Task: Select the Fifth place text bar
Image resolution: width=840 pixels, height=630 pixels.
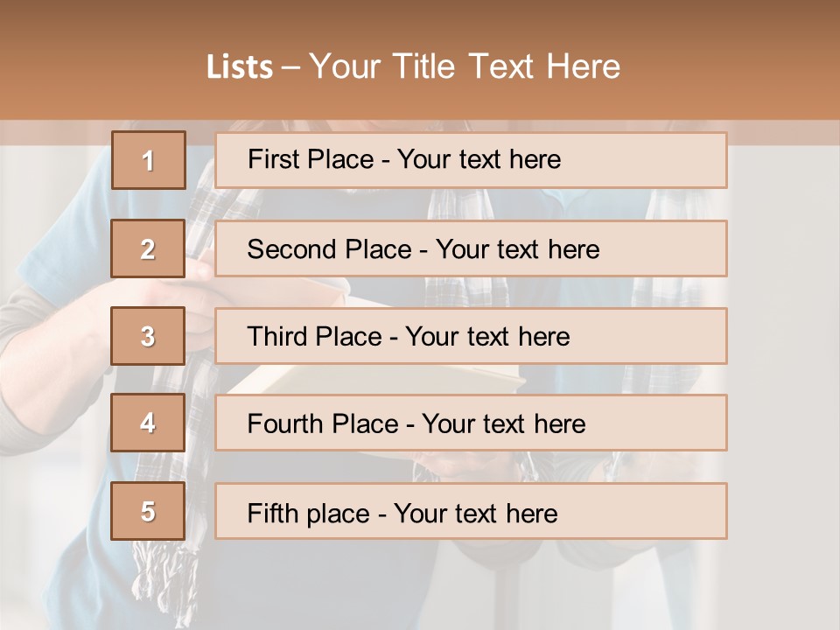Action: tap(471, 510)
